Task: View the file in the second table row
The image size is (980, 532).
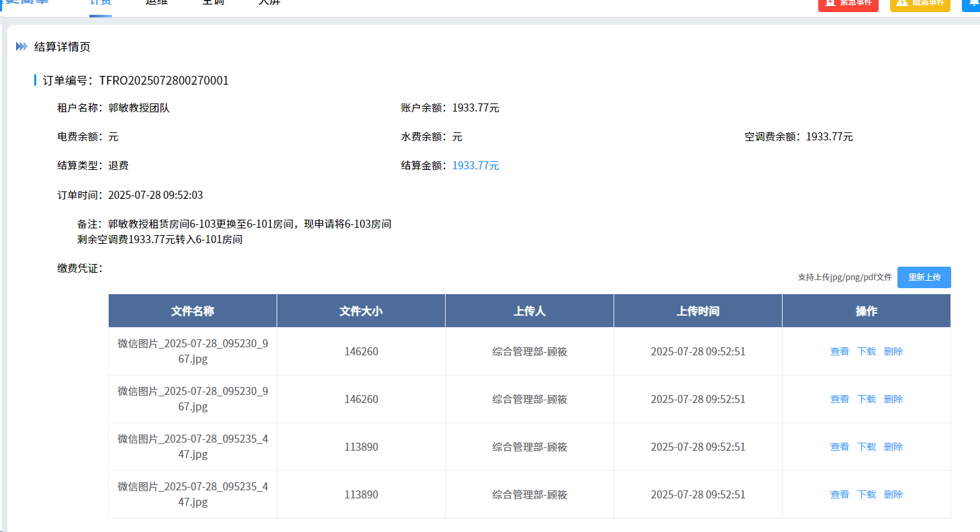Action: (x=839, y=399)
